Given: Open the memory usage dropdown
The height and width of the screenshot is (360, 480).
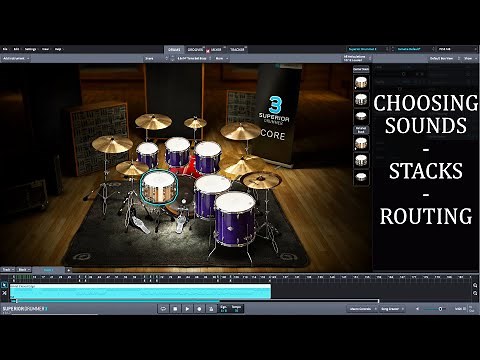Looking at the screenshot, I should coord(457,49).
